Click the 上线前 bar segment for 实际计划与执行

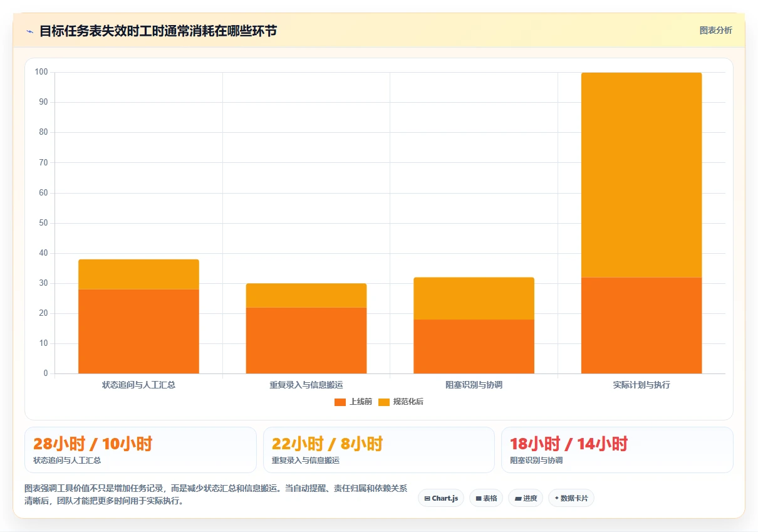tap(641, 325)
